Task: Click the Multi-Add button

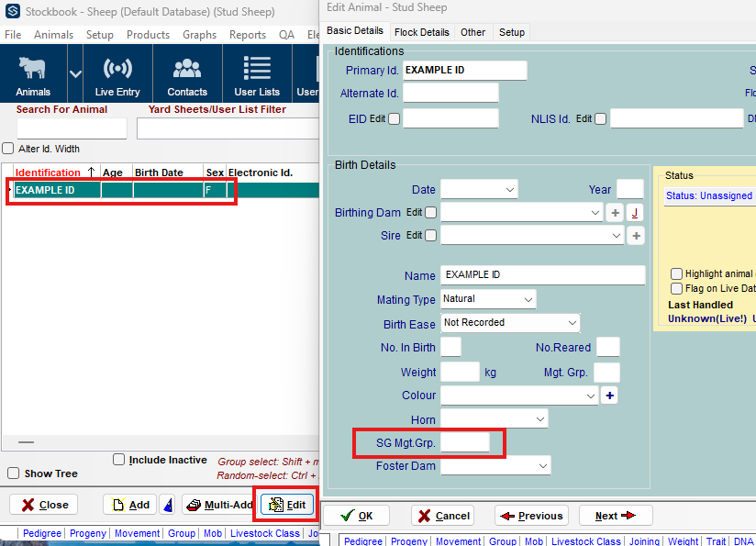Action: (218, 505)
